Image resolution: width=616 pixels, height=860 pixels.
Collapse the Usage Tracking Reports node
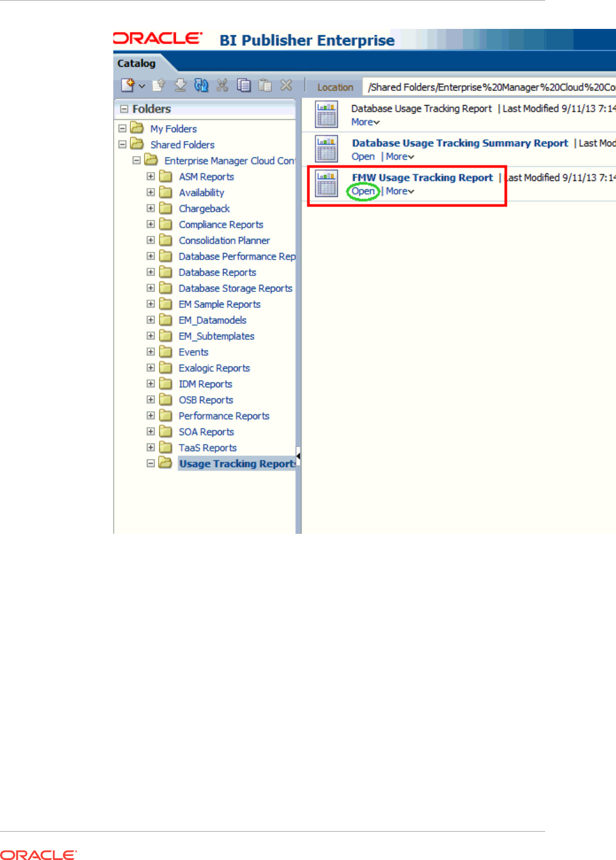[150, 463]
